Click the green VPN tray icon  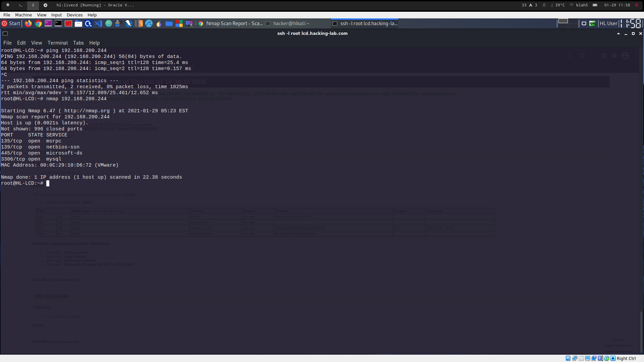click(592, 23)
